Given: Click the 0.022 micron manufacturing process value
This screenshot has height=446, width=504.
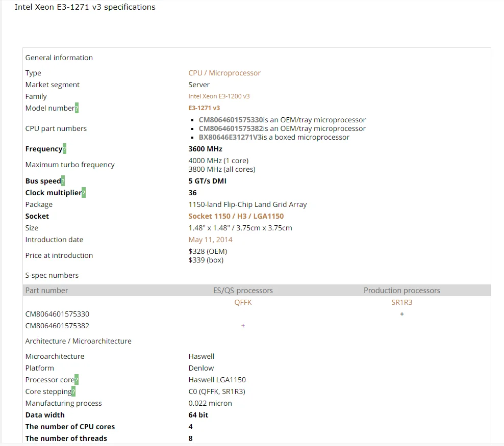Looking at the screenshot, I should pos(210,403).
